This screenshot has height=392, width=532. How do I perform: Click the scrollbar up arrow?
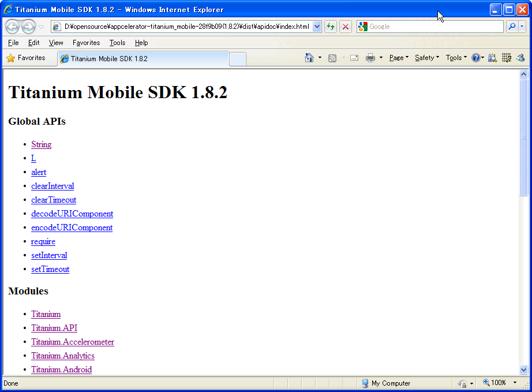pos(523,74)
